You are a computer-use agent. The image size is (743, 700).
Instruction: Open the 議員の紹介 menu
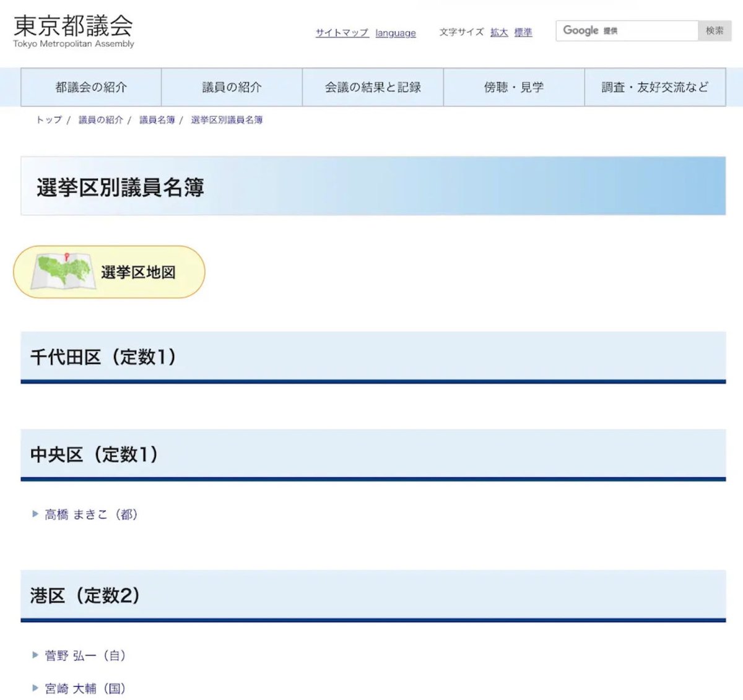click(232, 87)
